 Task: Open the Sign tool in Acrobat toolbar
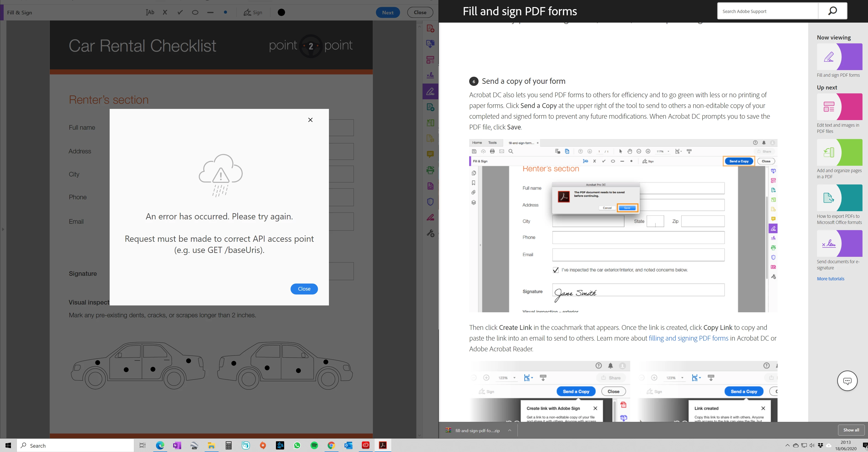pyautogui.click(x=253, y=13)
